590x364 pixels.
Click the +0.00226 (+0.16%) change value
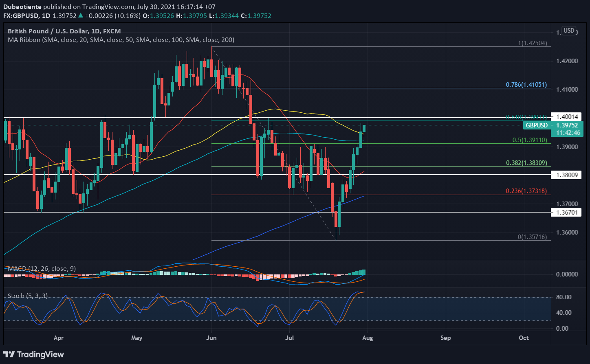point(114,15)
